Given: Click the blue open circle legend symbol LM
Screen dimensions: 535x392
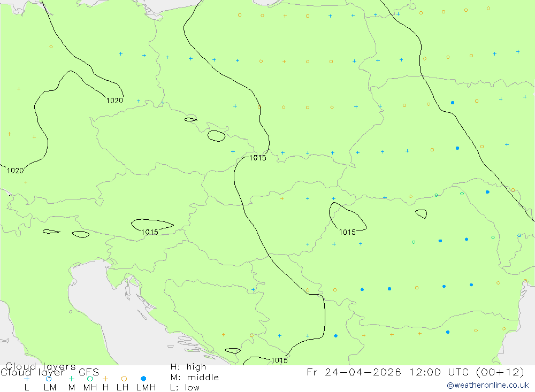Looking at the screenshot, I should point(49,379).
